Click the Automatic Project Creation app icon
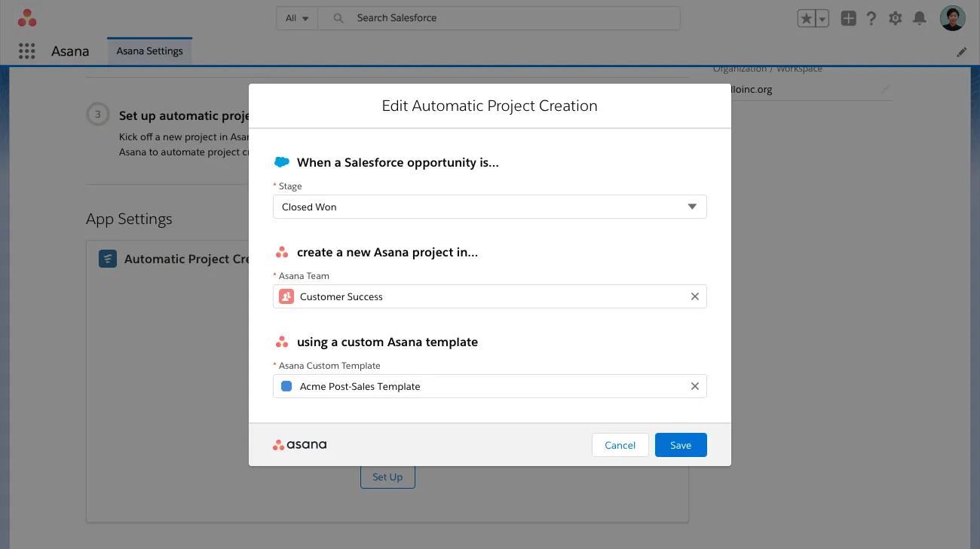Image resolution: width=980 pixels, height=549 pixels. pos(107,259)
